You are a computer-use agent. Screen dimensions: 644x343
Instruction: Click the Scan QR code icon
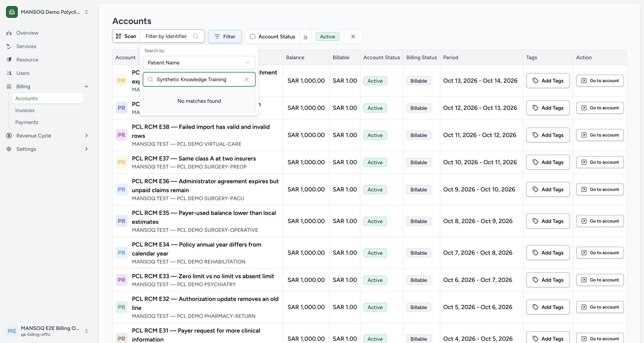[119, 36]
